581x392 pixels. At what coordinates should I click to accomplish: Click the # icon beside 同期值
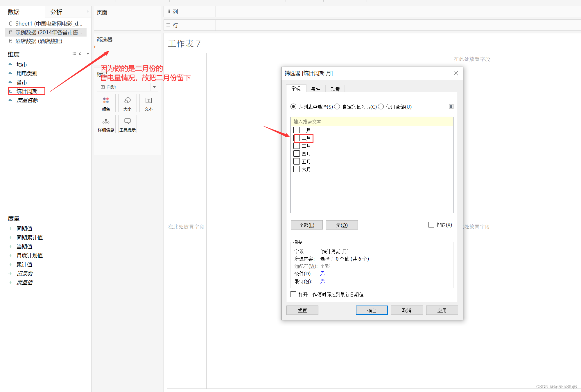click(11, 229)
